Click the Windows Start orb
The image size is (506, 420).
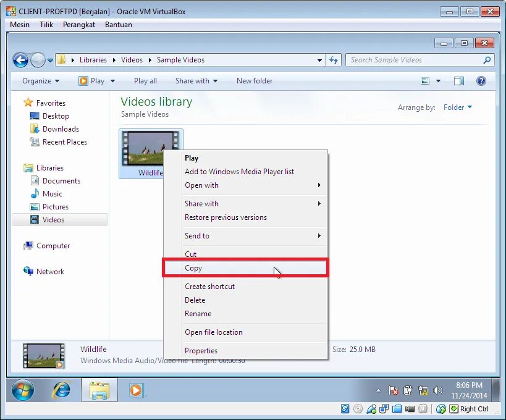[23, 390]
